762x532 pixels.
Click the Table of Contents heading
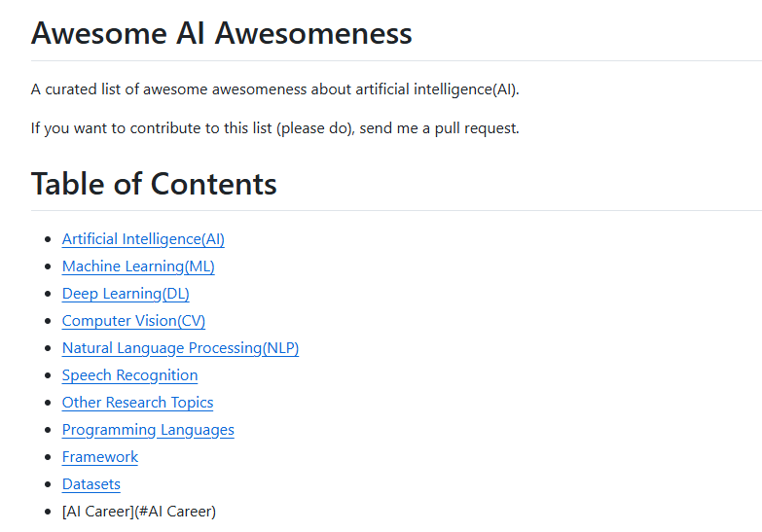(x=154, y=184)
